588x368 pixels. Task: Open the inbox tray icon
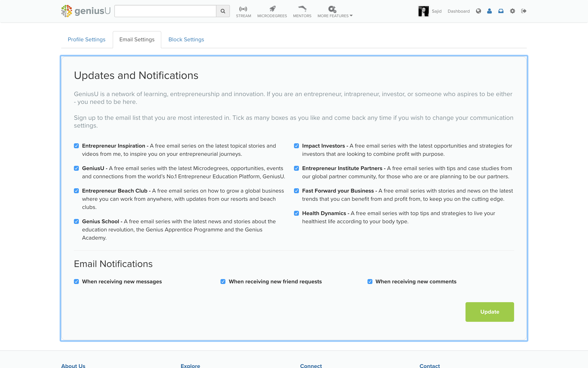point(501,11)
